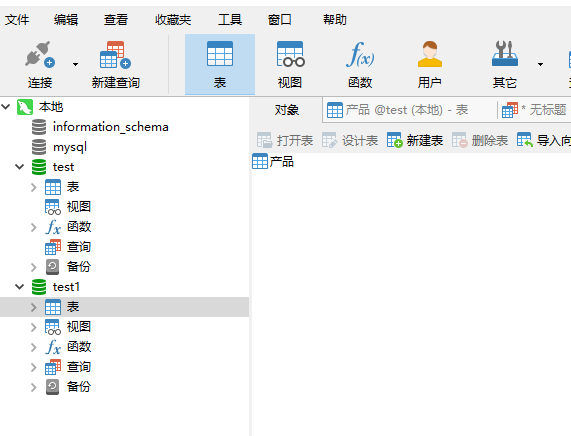Select the 产品 table in object list
Image resolution: width=571 pixels, height=436 pixels.
(273, 161)
